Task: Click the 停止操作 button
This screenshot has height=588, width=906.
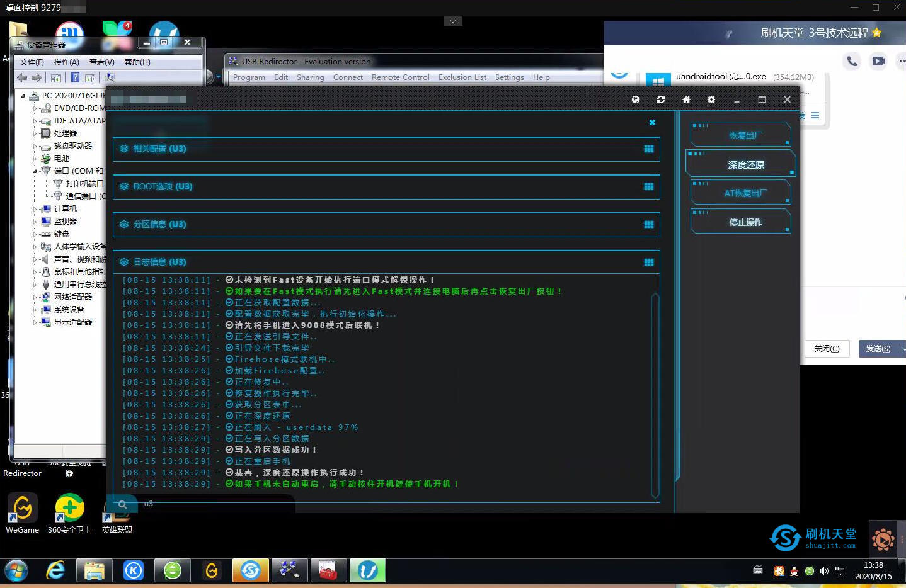Action: (x=741, y=222)
